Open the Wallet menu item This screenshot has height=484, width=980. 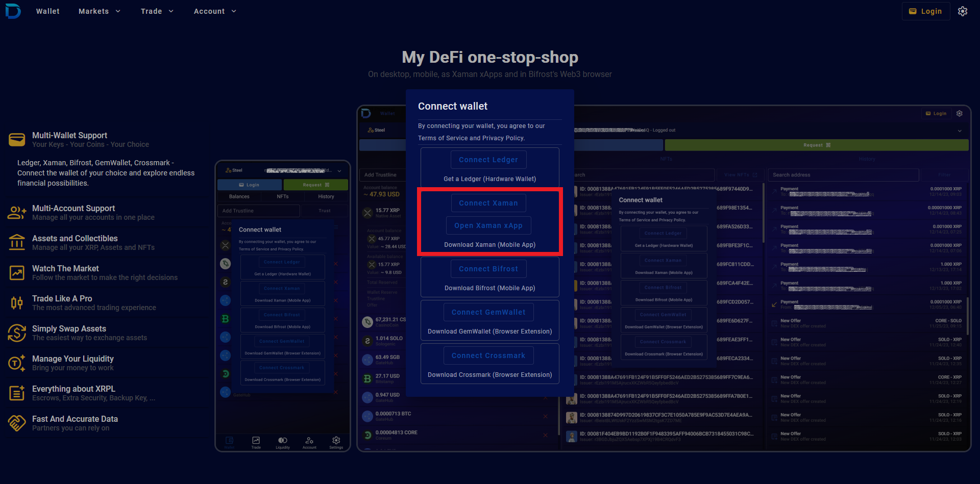click(47, 11)
